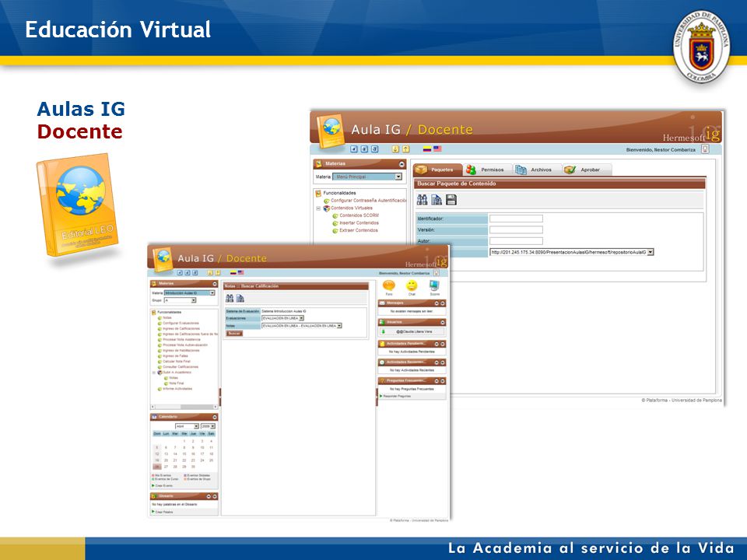Select day 15 in the calendar
This screenshot has height=560, width=747.
pos(184,454)
